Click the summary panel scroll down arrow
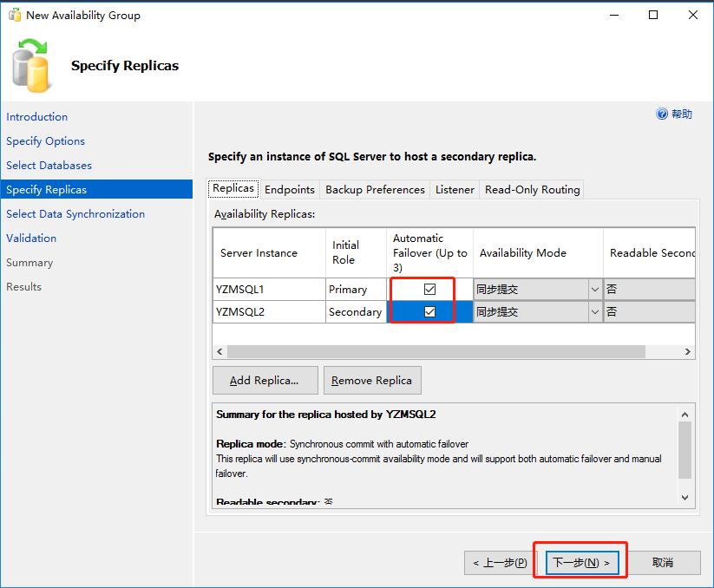 pyautogui.click(x=685, y=497)
